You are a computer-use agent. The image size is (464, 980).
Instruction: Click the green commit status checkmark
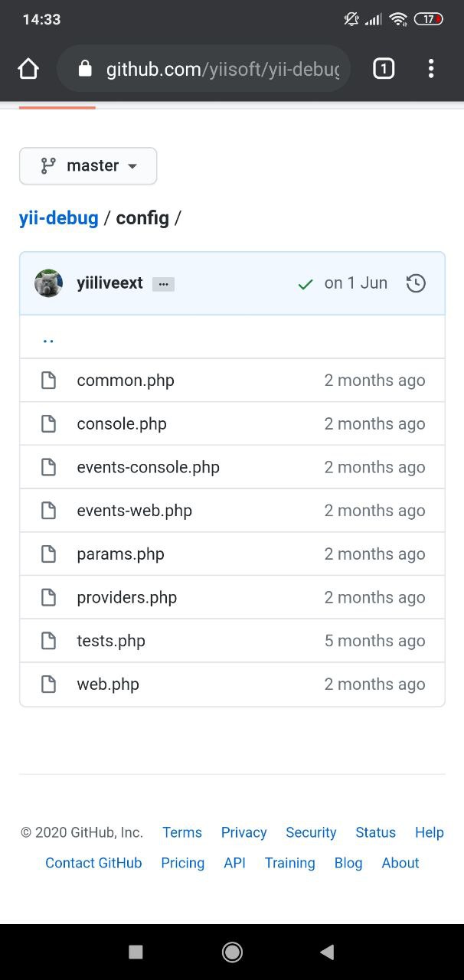click(x=306, y=284)
